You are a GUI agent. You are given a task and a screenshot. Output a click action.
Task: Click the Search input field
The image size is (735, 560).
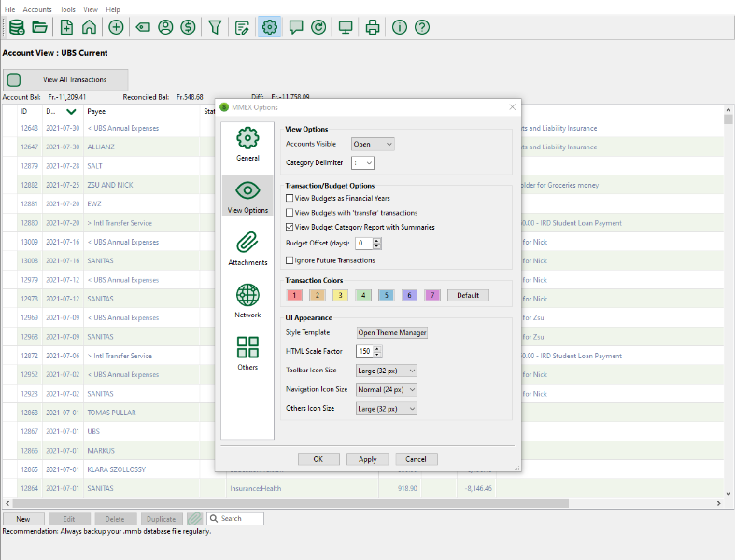[235, 519]
